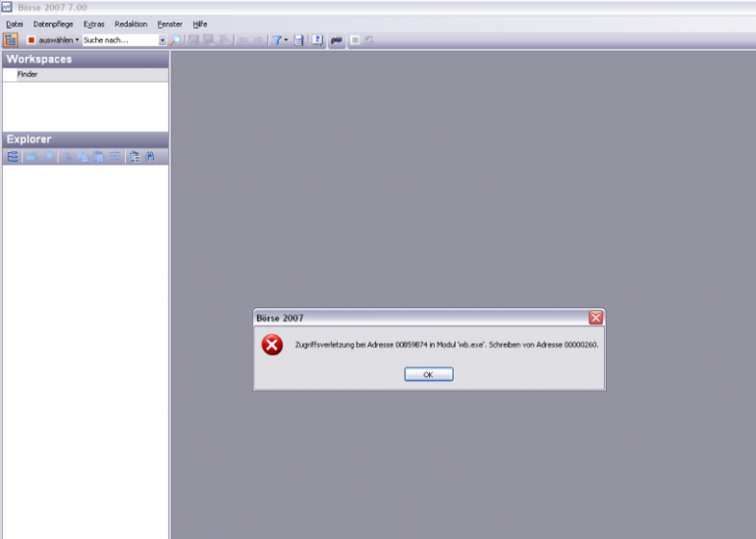Open the Extras menu

click(x=93, y=25)
